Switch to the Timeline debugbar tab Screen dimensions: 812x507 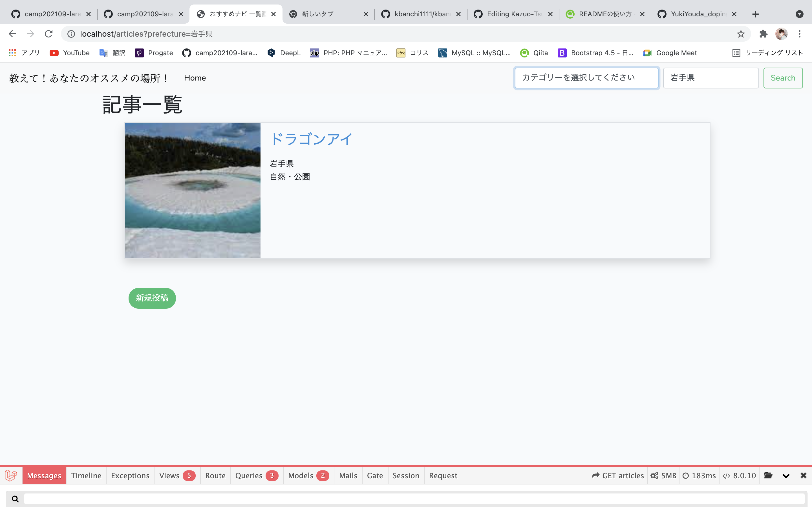[86, 475]
